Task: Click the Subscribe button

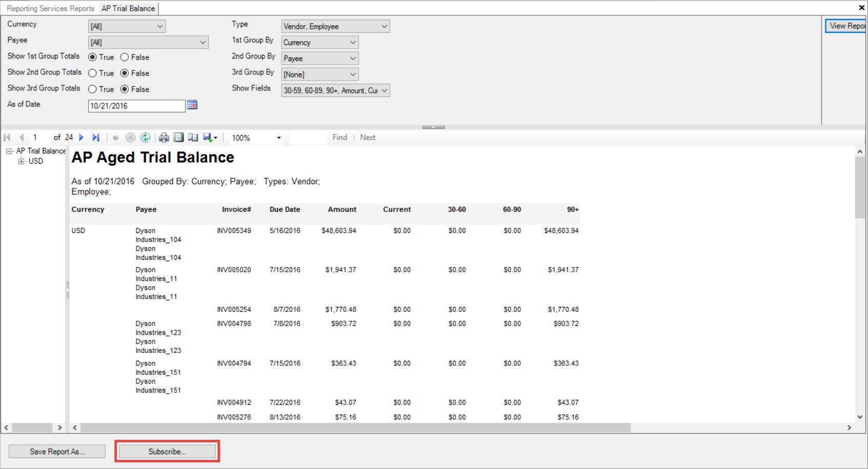Action: point(167,452)
